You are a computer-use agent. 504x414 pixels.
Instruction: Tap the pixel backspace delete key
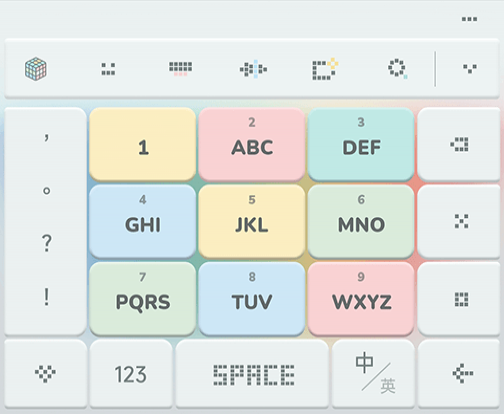459,144
